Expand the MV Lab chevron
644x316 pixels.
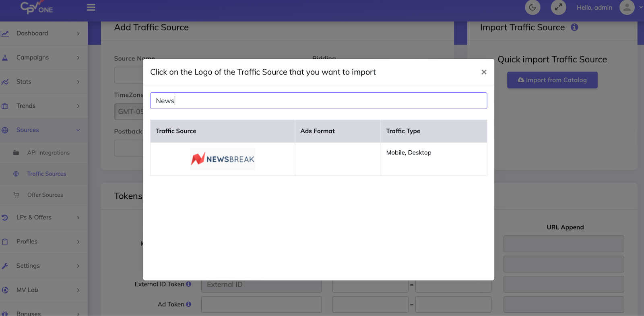point(78,290)
